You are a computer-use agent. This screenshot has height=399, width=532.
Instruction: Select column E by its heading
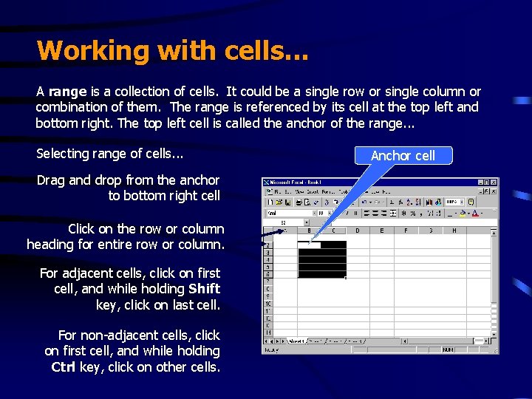(x=382, y=231)
